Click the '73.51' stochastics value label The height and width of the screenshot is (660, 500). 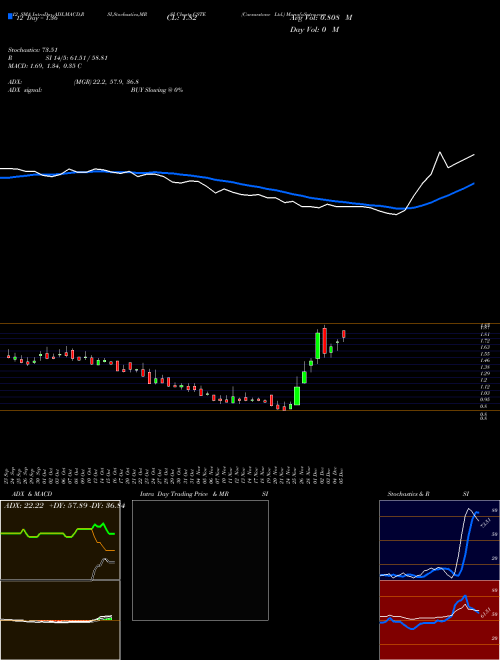[x=484, y=524]
